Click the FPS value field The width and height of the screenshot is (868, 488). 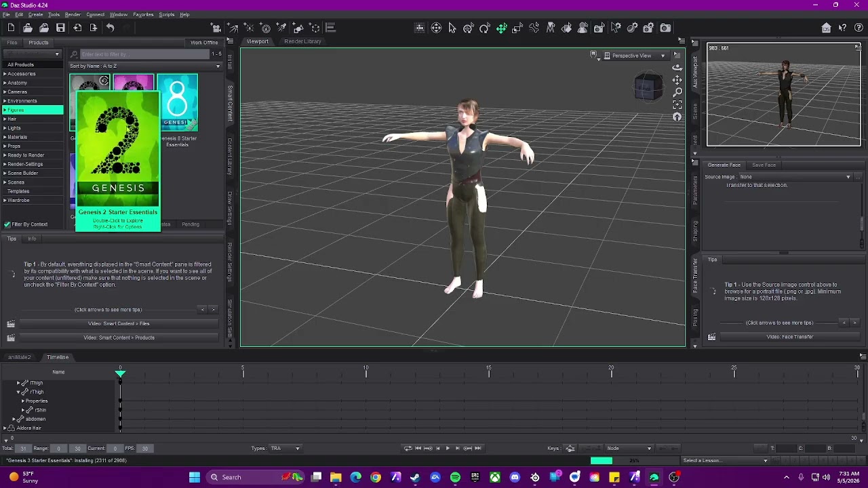[x=144, y=449]
